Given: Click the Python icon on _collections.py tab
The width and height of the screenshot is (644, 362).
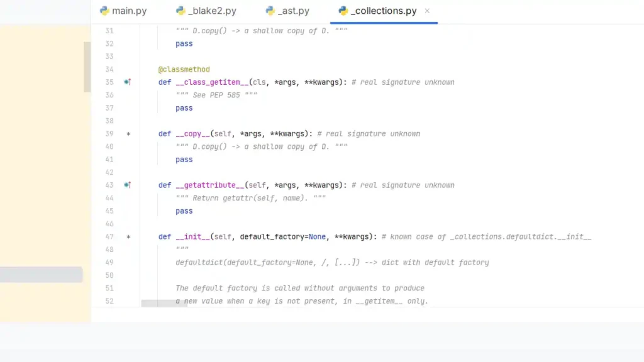Looking at the screenshot, I should 343,11.
